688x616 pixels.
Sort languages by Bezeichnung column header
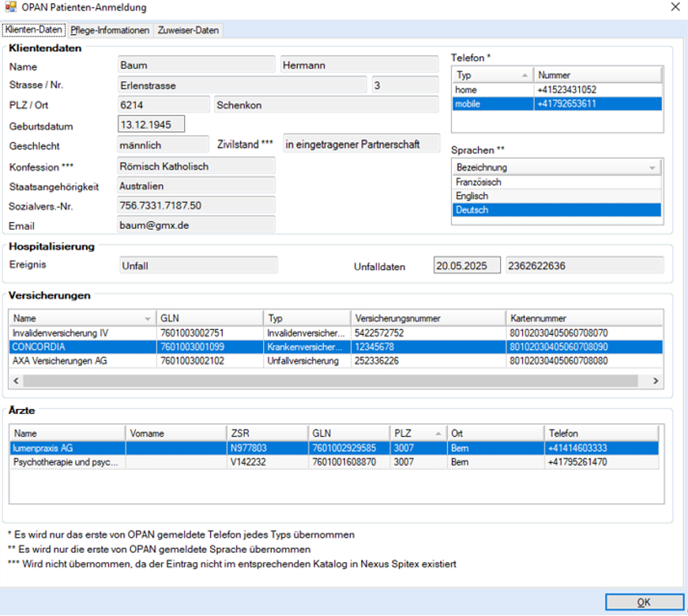point(553,167)
